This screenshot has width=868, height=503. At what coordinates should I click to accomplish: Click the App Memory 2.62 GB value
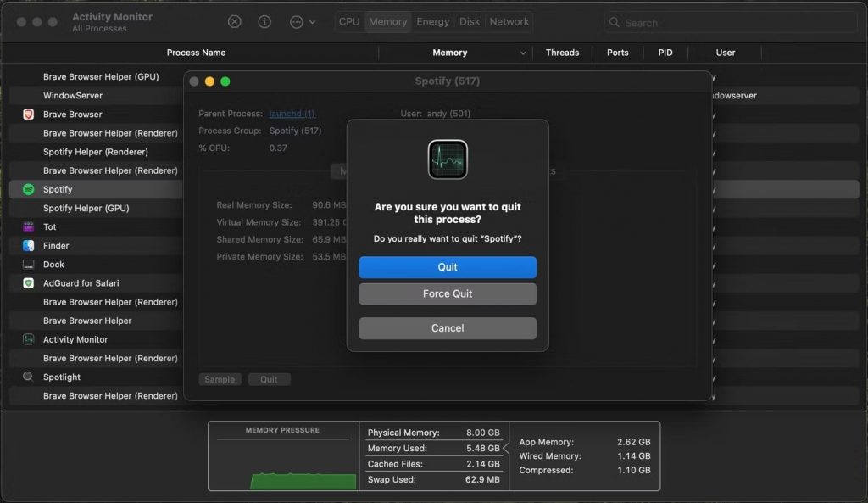point(634,442)
